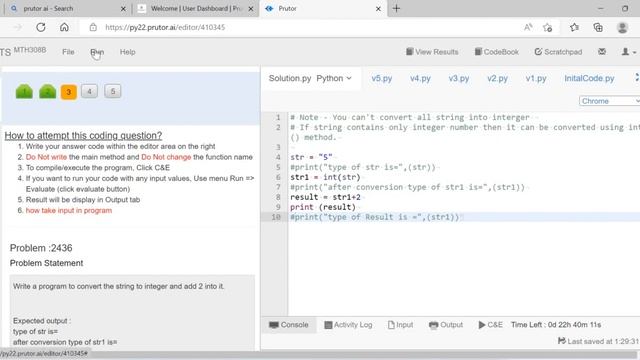Switch to the v4.py tab
Viewport: 640px width, 360px height.
click(420, 78)
